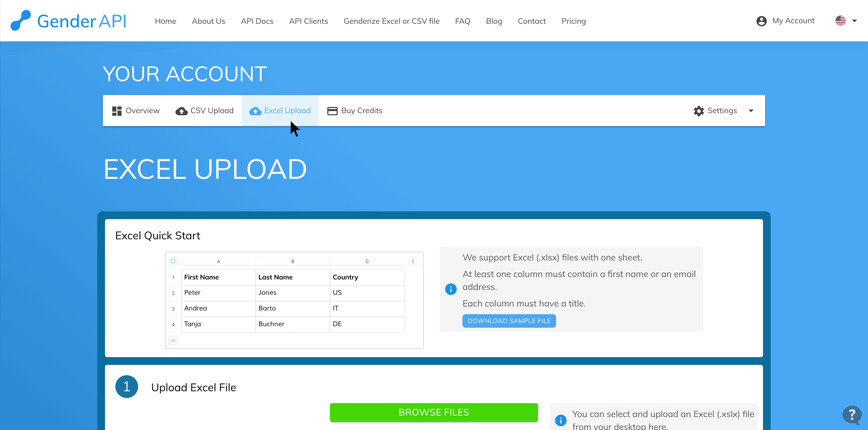Click the Excel Upload cloud icon
The height and width of the screenshot is (430, 868).
pyautogui.click(x=255, y=111)
